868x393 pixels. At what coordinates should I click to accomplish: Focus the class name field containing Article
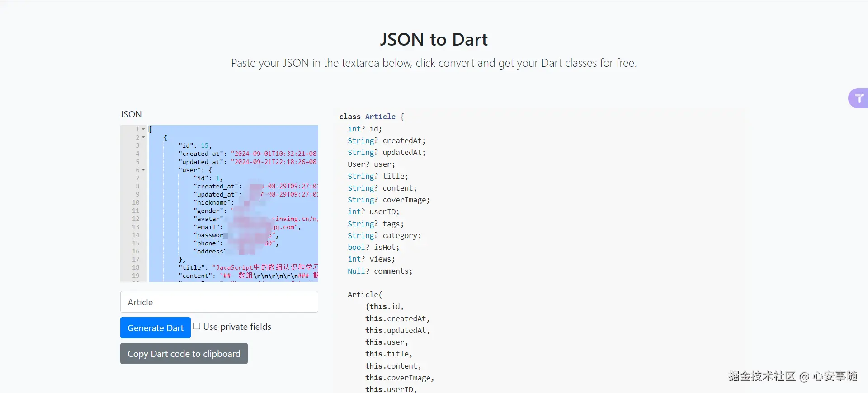tap(219, 302)
